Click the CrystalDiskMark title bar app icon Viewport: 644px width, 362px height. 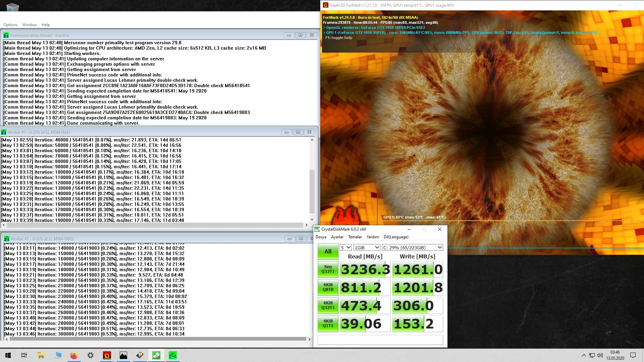coord(317,229)
